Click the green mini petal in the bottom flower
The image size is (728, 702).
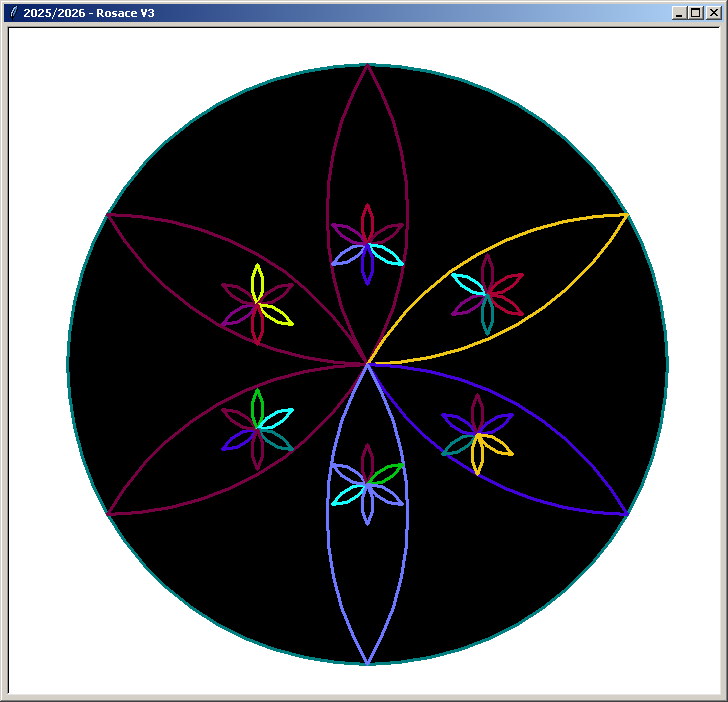click(387, 473)
